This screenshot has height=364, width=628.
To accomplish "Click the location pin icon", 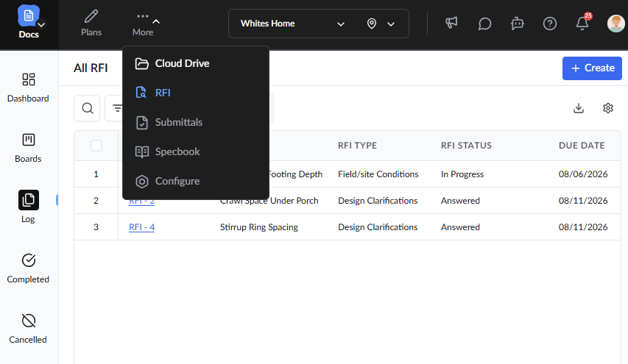I will point(372,24).
